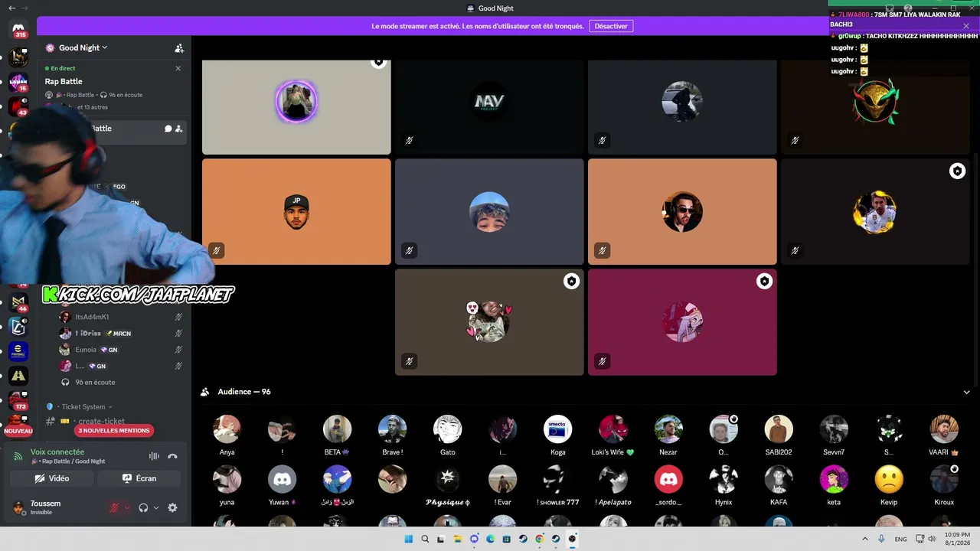Select the cat avatar speaker tile
Screen dimensions: 980x551
[489, 322]
